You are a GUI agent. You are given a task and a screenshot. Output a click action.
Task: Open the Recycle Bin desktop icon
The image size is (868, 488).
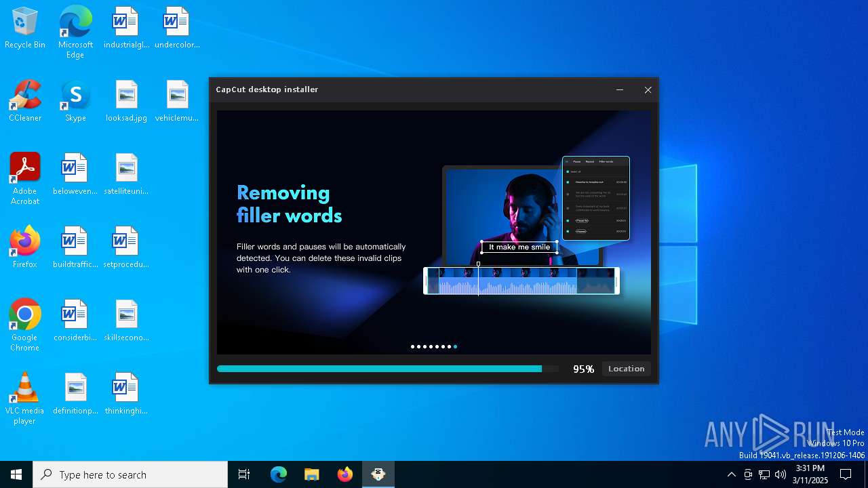point(25,28)
